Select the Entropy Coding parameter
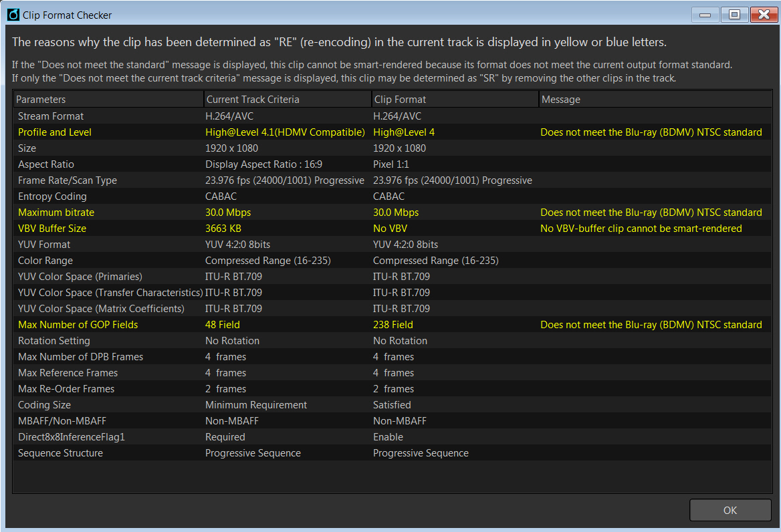Screen dimensions: 781x532 pos(52,196)
